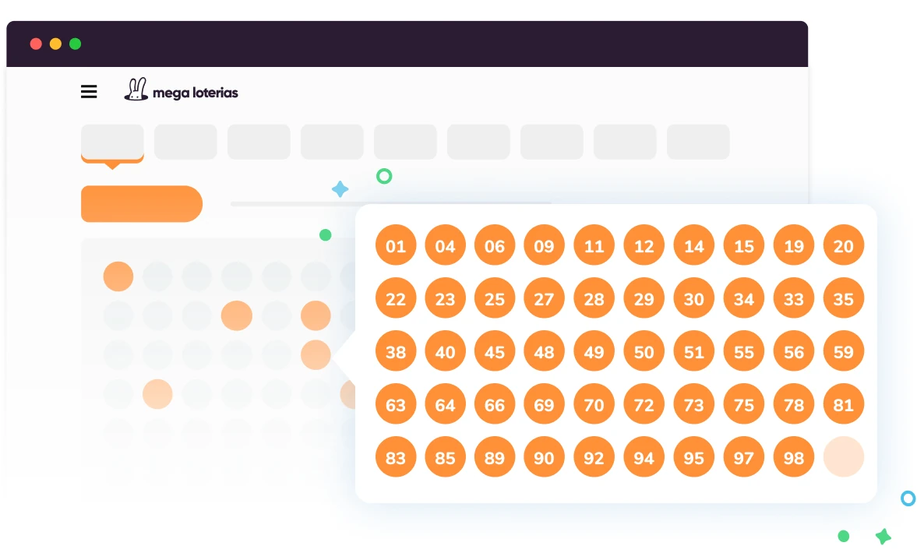Screen dimensions: 924x560
Task: Click number 11 ball
Action: tap(594, 245)
